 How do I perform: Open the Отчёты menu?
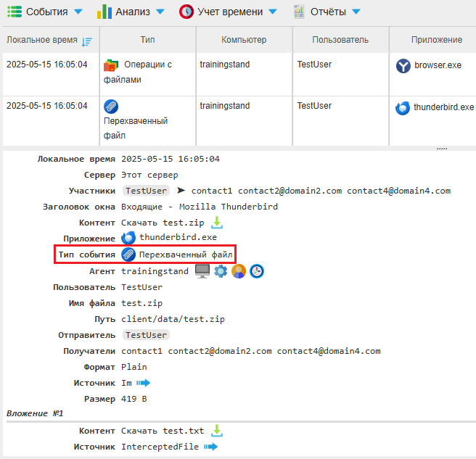click(327, 12)
